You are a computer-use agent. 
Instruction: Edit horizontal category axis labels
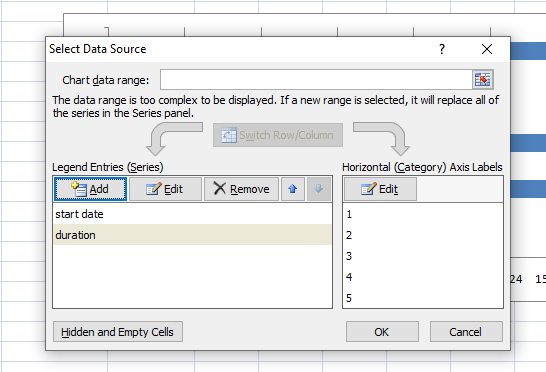(x=380, y=189)
